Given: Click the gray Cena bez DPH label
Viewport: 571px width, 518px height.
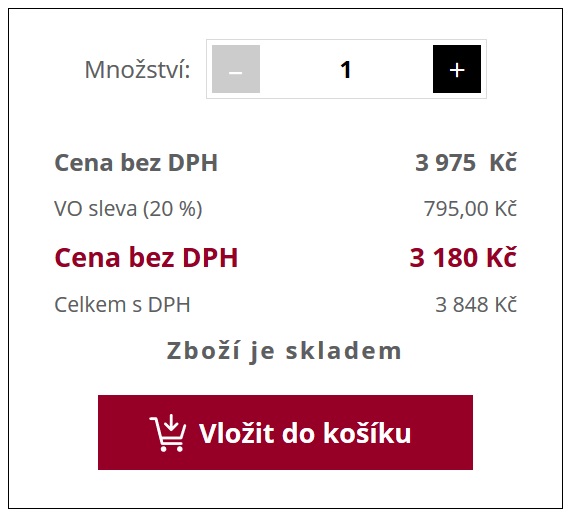Looking at the screenshot, I should point(136,162).
